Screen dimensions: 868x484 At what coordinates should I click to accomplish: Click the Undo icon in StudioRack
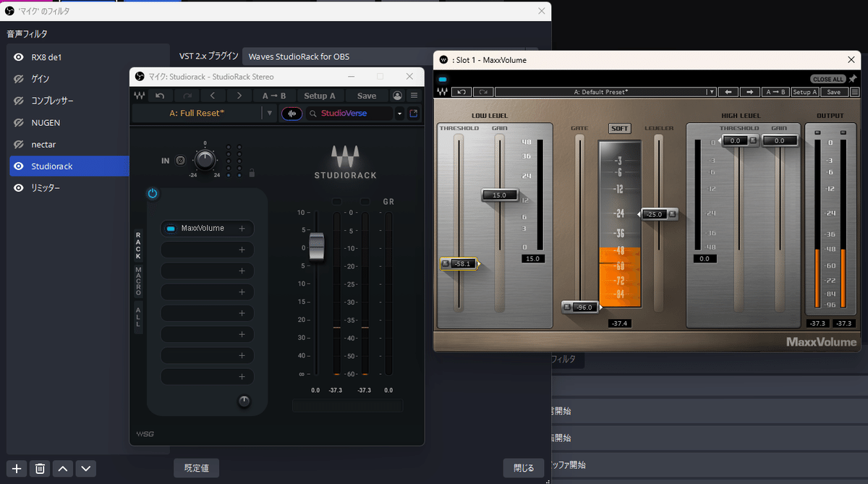tap(159, 95)
